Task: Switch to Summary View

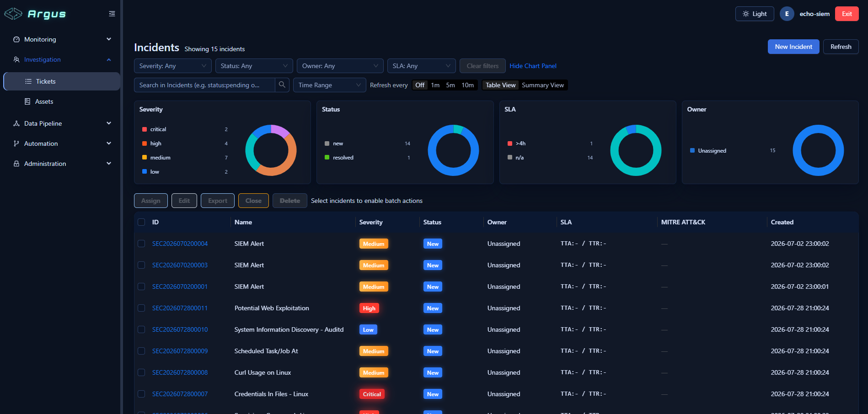Action: click(543, 85)
